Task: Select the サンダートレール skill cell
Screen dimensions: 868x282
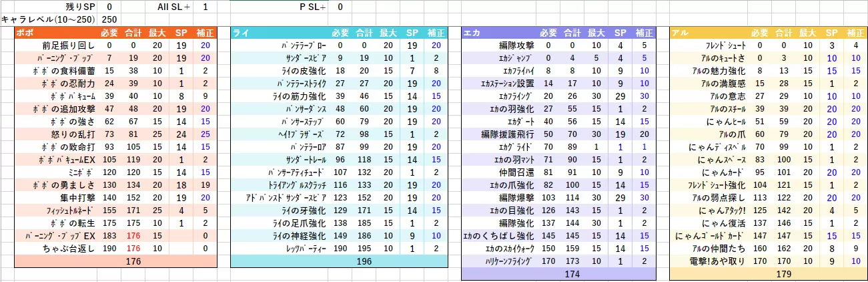Action: point(280,159)
